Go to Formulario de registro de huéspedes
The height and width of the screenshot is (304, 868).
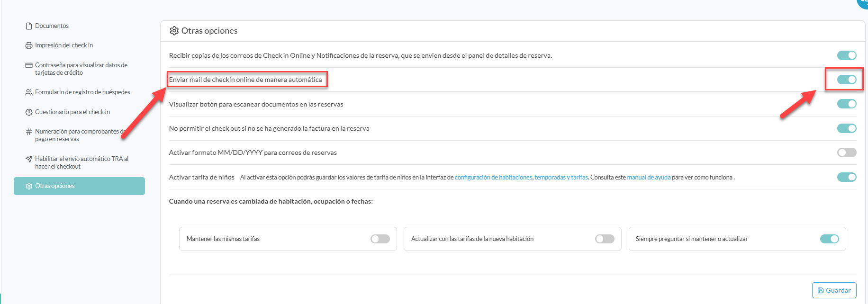click(x=82, y=92)
